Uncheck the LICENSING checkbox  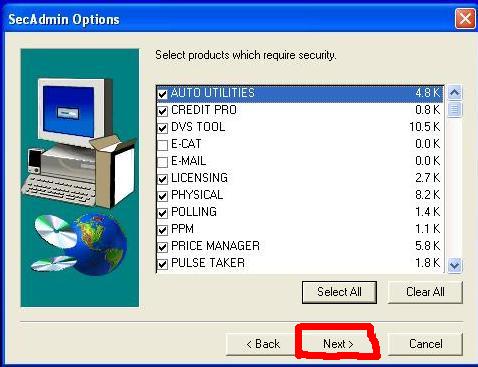pos(162,179)
